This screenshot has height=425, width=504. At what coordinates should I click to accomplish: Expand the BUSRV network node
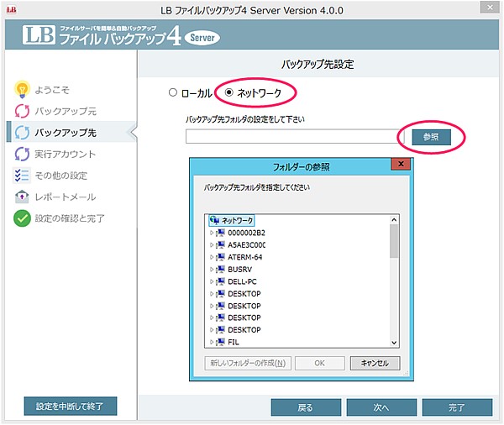(x=212, y=269)
